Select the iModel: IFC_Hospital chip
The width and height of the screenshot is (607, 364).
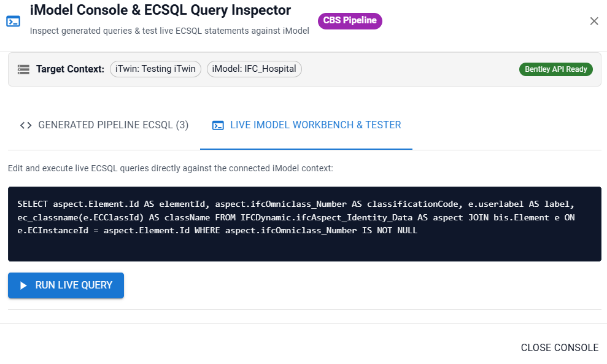pos(254,69)
